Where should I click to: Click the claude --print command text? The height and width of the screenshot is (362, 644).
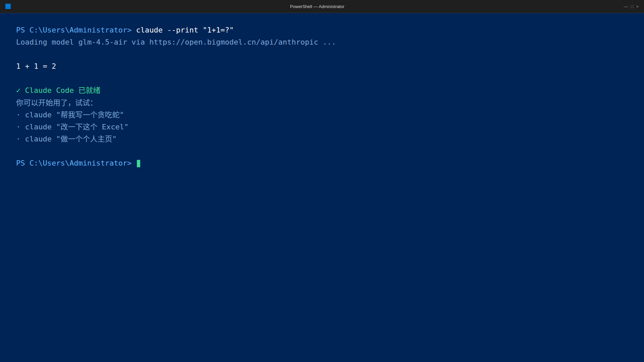pos(185,30)
